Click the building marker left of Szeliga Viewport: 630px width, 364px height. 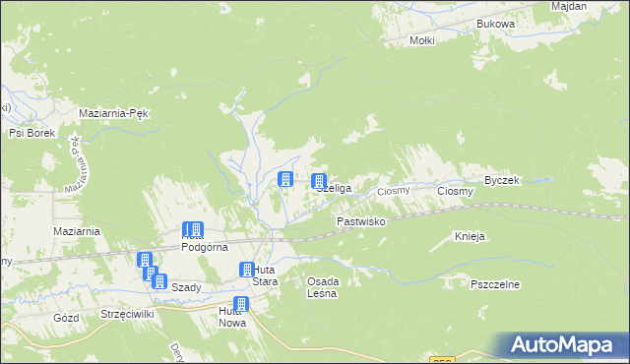coord(285,179)
